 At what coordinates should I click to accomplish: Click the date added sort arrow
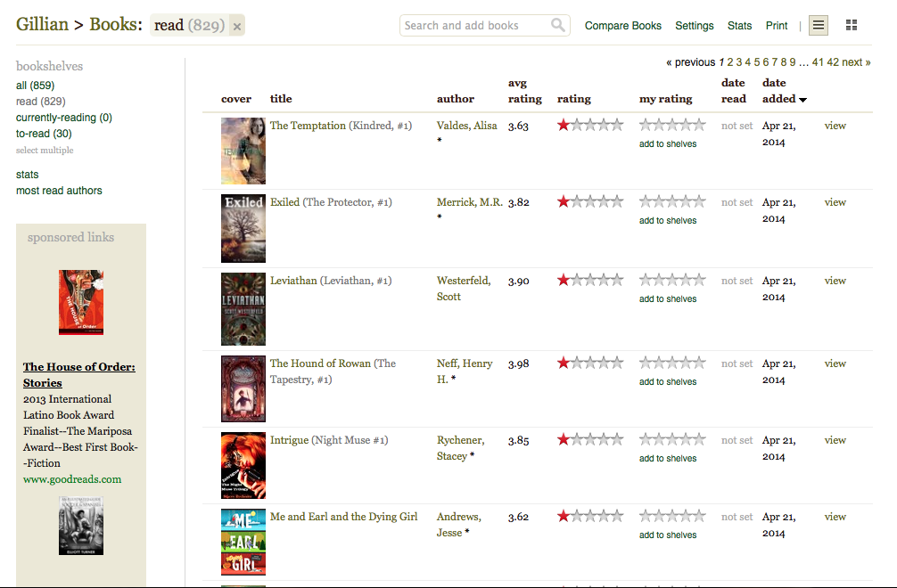(802, 100)
